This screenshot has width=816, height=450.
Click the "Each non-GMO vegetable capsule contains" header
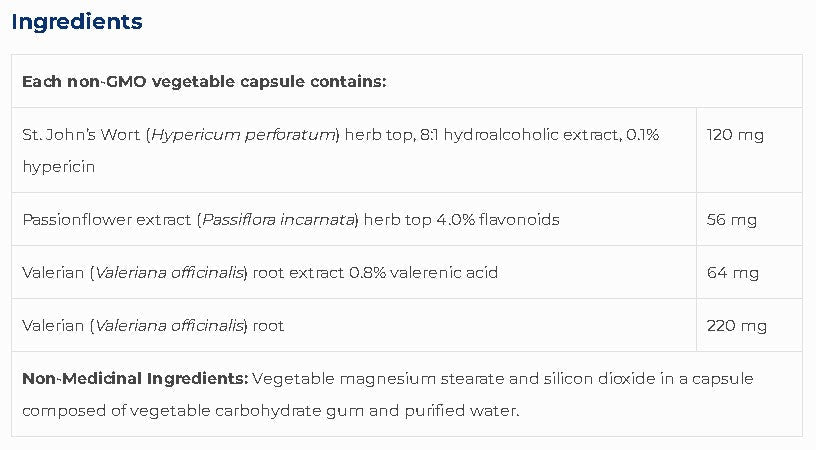point(204,81)
